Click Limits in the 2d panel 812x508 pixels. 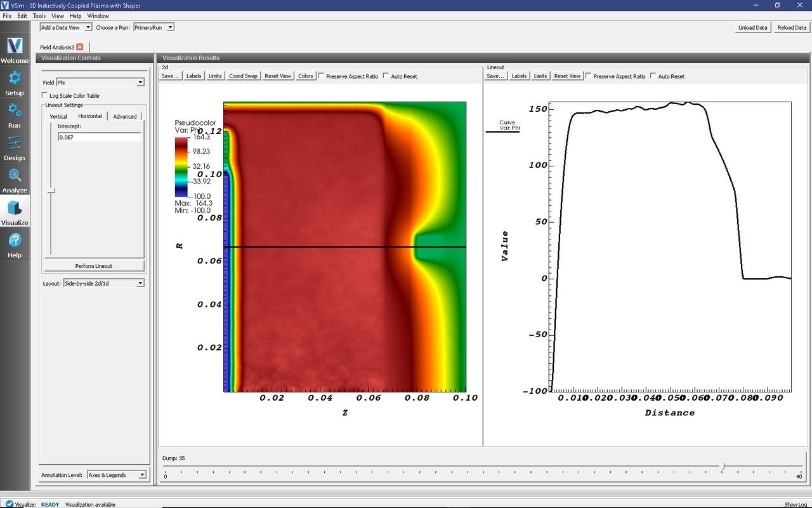point(215,76)
